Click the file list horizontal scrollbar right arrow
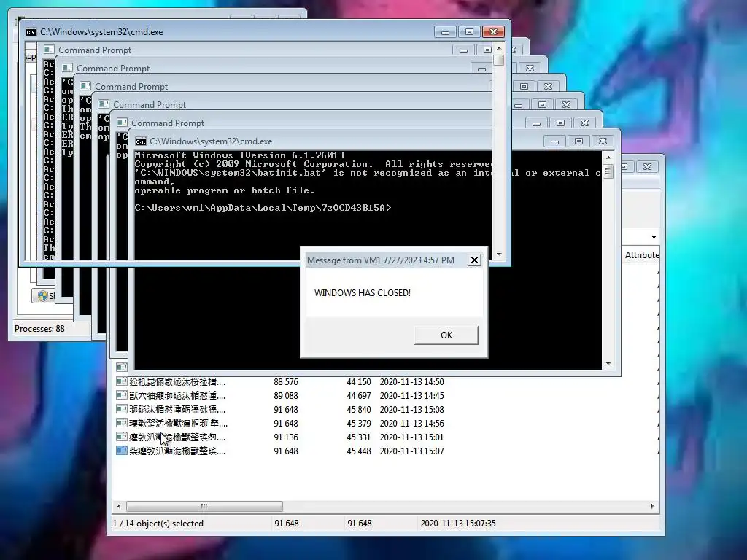Viewport: 747px width, 560px height. click(653, 506)
